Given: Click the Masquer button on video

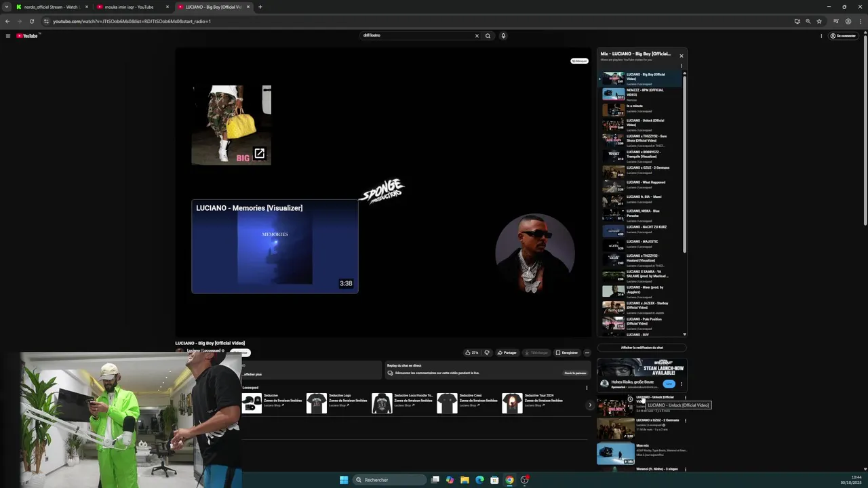Looking at the screenshot, I should click(x=579, y=61).
